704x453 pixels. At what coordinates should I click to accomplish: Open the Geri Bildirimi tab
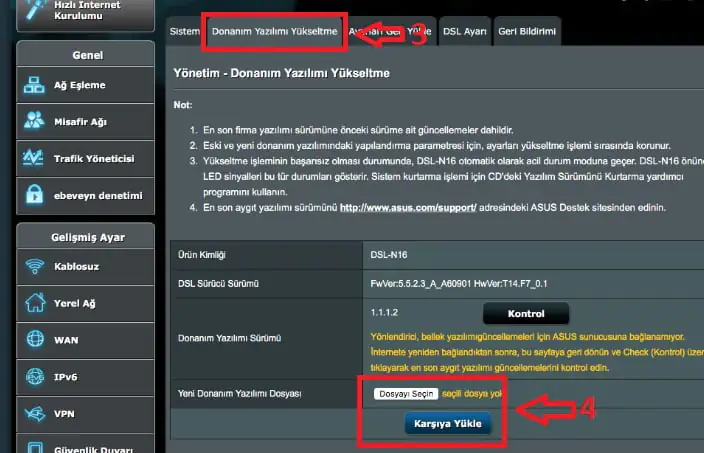click(x=527, y=31)
